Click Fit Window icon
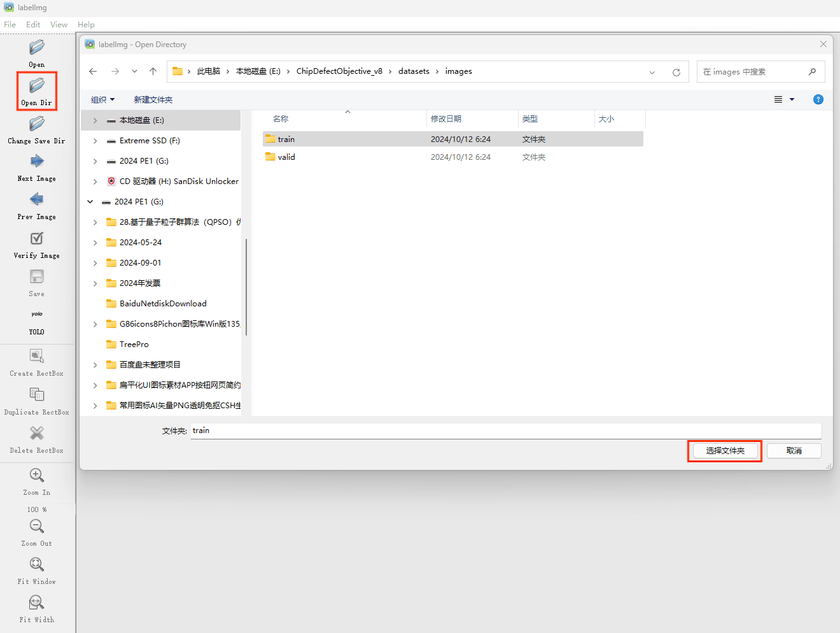This screenshot has height=633, width=840. point(37,565)
